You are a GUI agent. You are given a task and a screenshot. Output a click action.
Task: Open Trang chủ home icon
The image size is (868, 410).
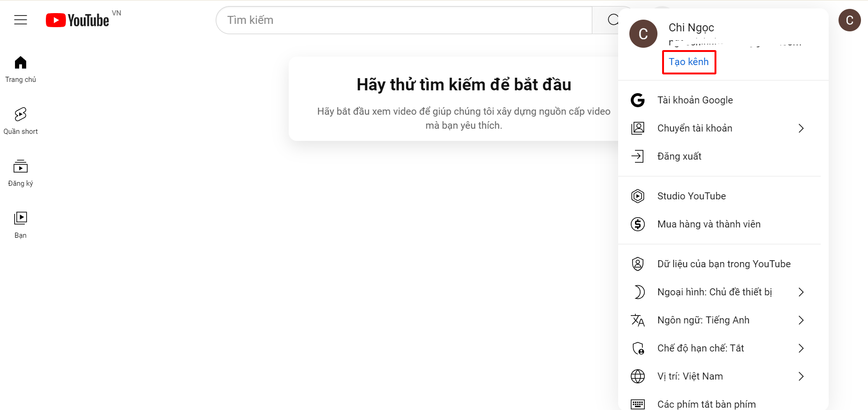(x=21, y=63)
